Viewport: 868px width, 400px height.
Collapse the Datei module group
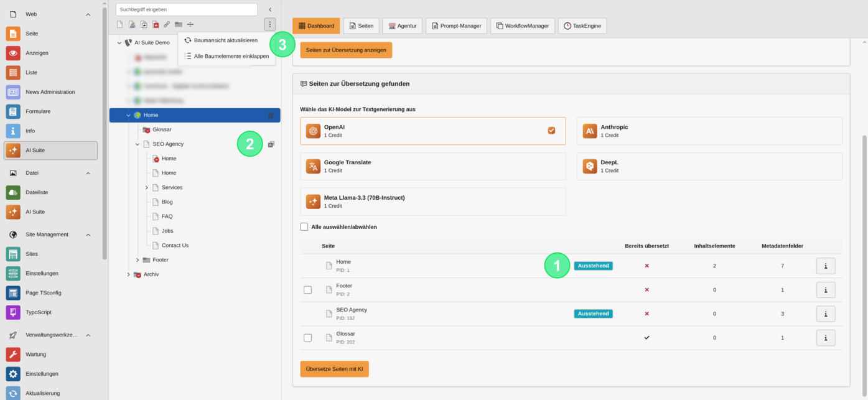tap(88, 173)
